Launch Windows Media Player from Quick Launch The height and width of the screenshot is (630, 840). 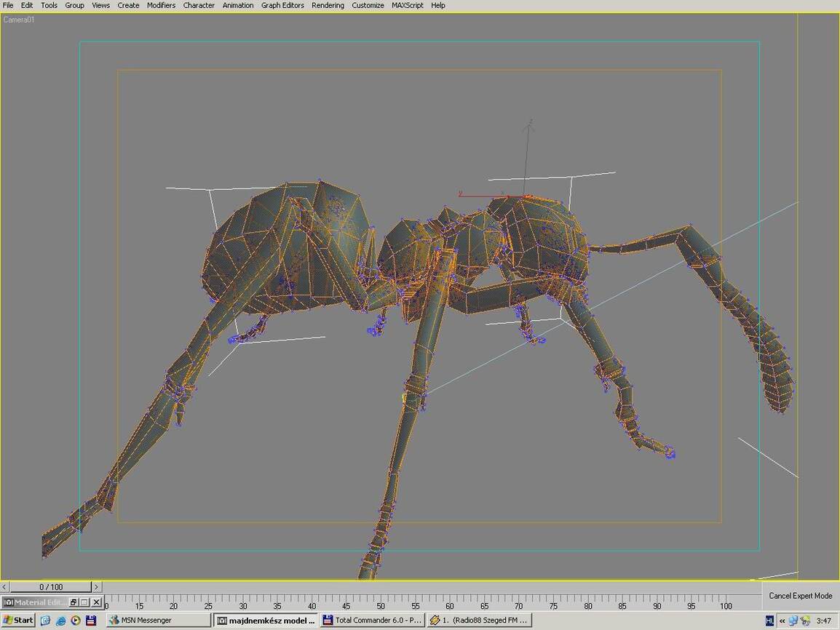pos(76,621)
